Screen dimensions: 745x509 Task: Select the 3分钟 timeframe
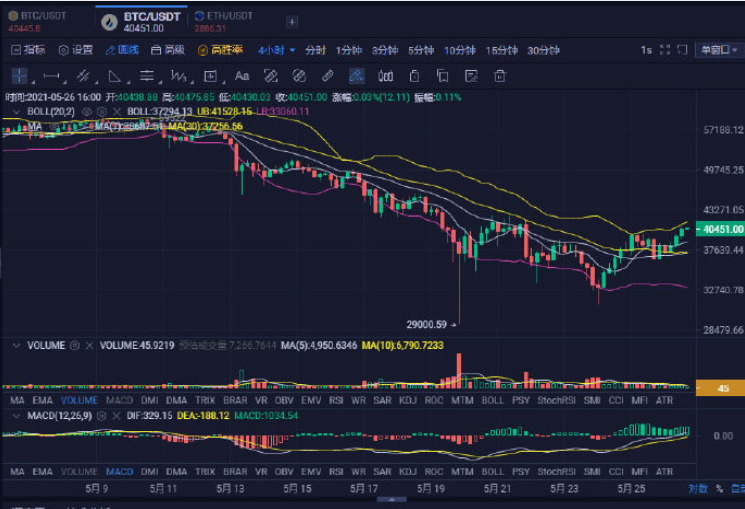pos(385,50)
